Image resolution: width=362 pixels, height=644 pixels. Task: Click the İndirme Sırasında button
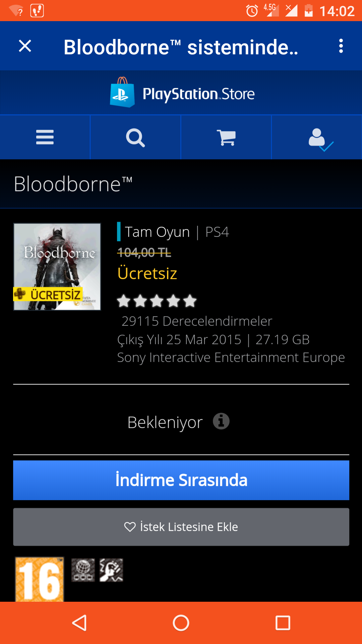181,480
